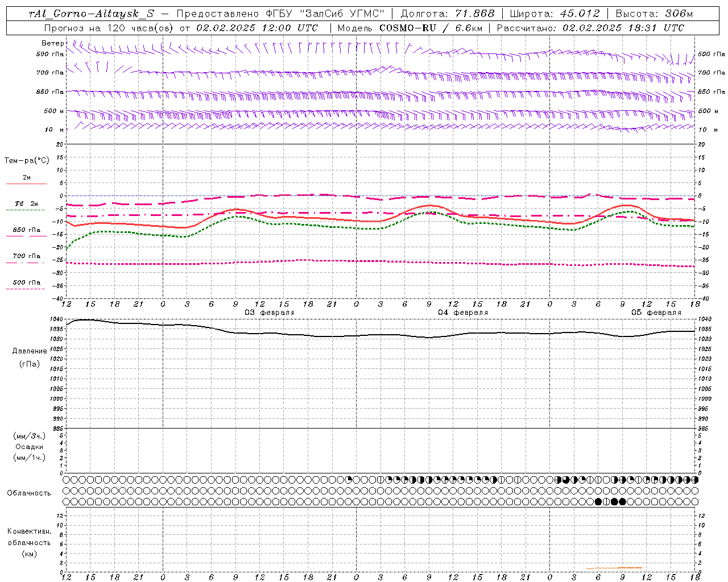Click the 500 гПа temperature legend entry

27,282
